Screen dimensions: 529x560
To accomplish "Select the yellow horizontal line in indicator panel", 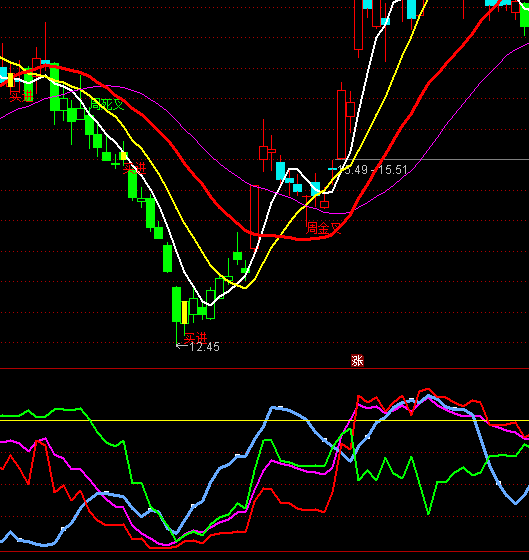I will (x=264, y=420).
